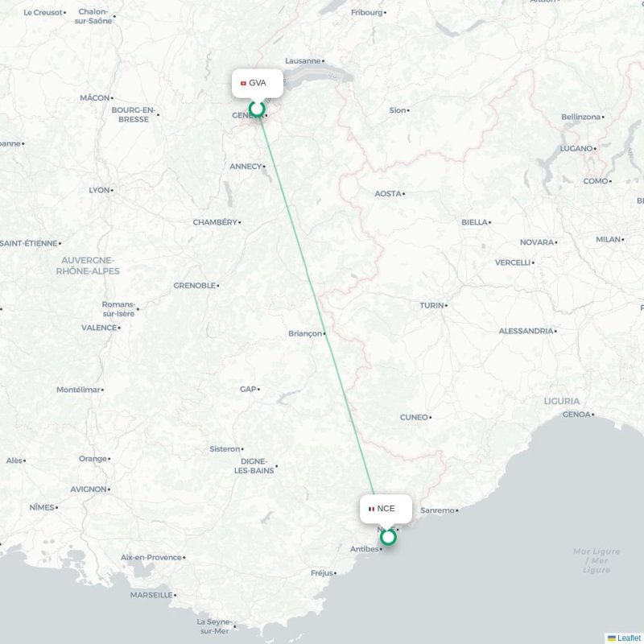Click the Liguria region label
This screenshot has width=644, height=644.
tap(561, 401)
